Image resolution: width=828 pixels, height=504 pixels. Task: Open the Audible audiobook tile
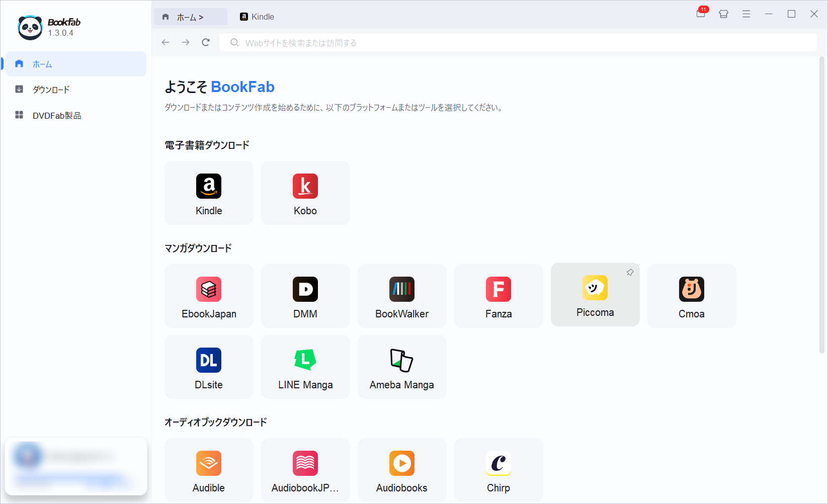tap(209, 470)
